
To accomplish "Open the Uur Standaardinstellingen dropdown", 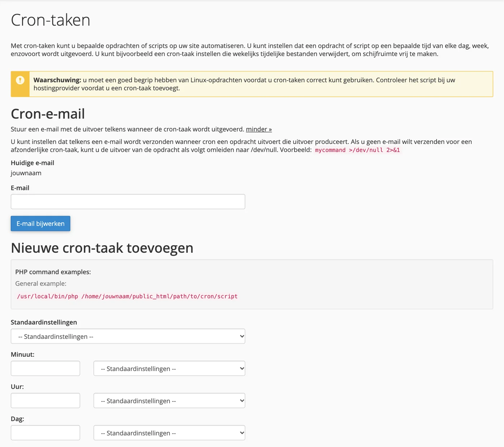I will pos(169,401).
